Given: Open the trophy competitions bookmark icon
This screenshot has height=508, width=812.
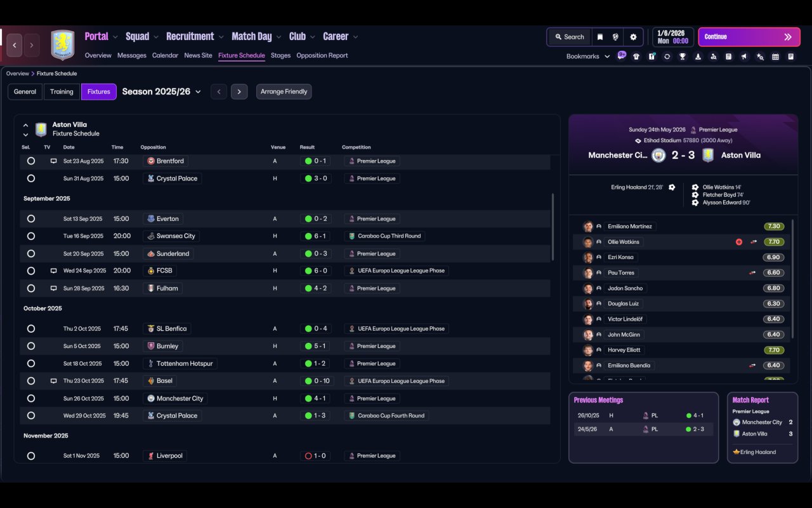Looking at the screenshot, I should 683,57.
